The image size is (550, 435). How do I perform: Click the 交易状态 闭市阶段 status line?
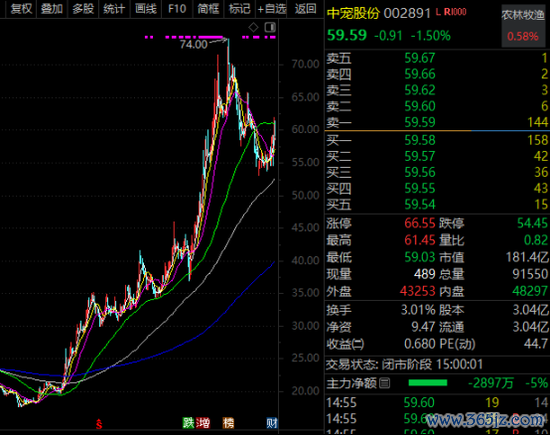[x=404, y=364]
